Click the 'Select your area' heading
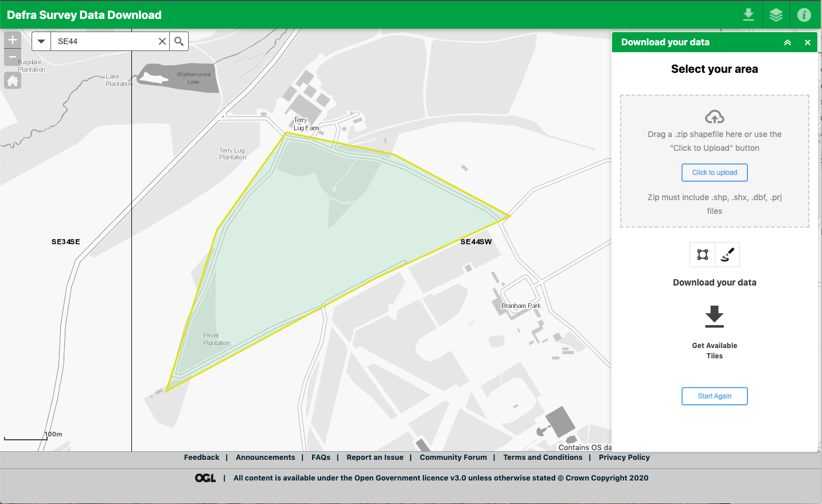The image size is (822, 504). [x=715, y=69]
